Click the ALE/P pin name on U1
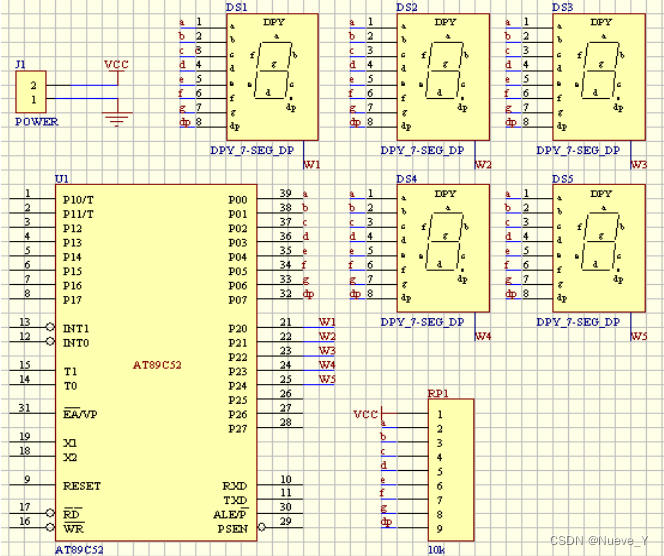 pyautogui.click(x=230, y=515)
